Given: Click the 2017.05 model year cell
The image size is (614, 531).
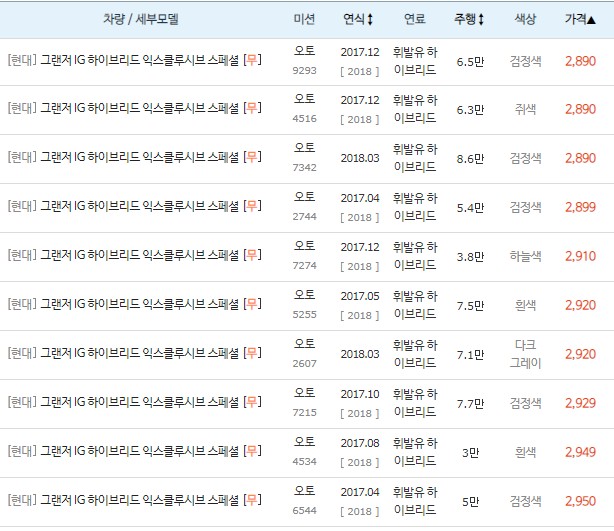Looking at the screenshot, I should click(360, 296).
